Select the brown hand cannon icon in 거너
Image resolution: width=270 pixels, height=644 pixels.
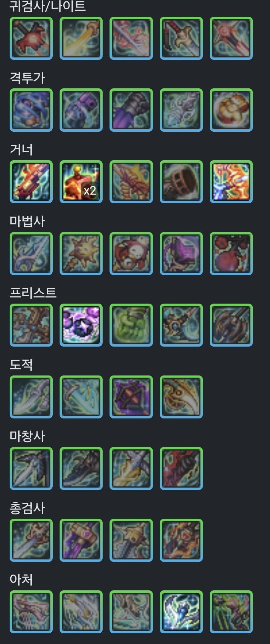[181, 182]
